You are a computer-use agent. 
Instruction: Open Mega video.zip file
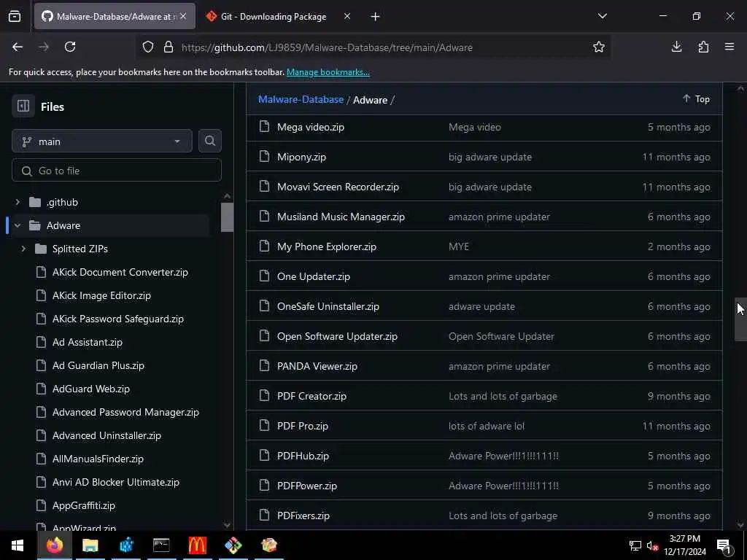311,127
